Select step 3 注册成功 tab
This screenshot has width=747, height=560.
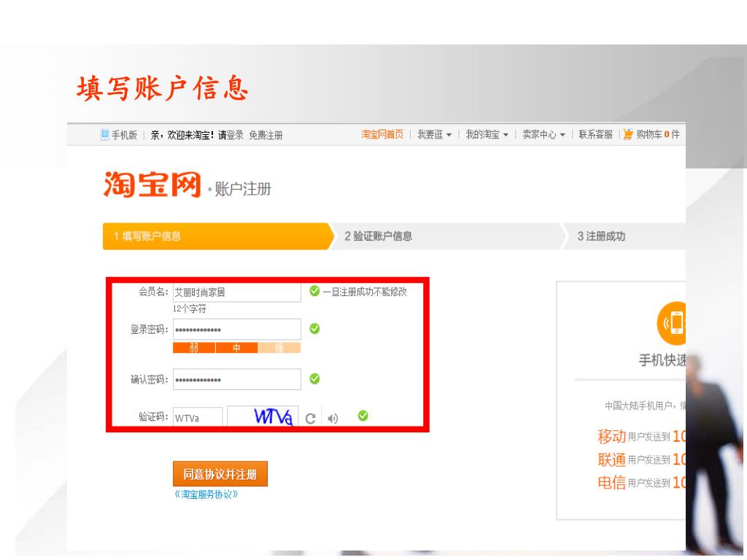(x=624, y=236)
